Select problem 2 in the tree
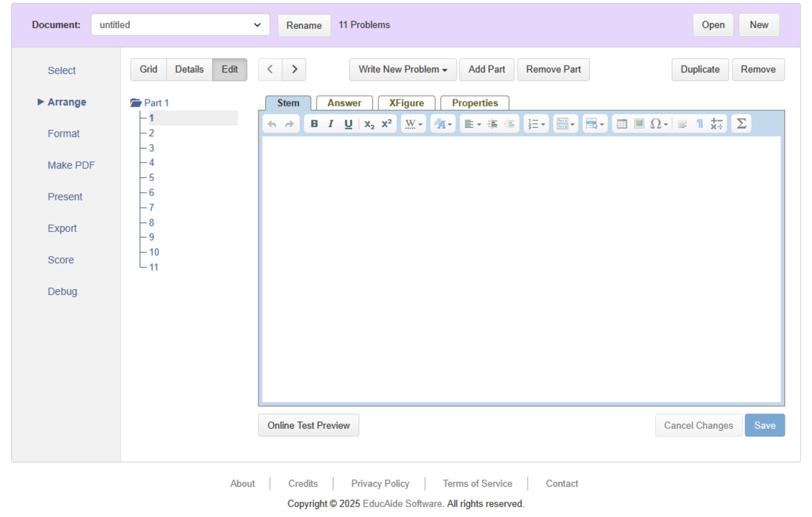Viewport: 812px width, 517px height. 152,133
